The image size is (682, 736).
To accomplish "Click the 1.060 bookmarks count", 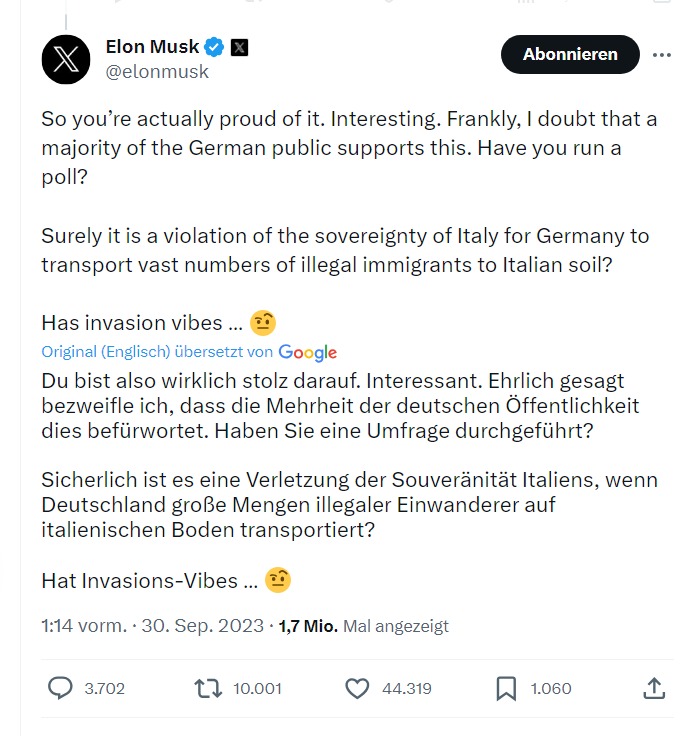I will coord(551,688).
